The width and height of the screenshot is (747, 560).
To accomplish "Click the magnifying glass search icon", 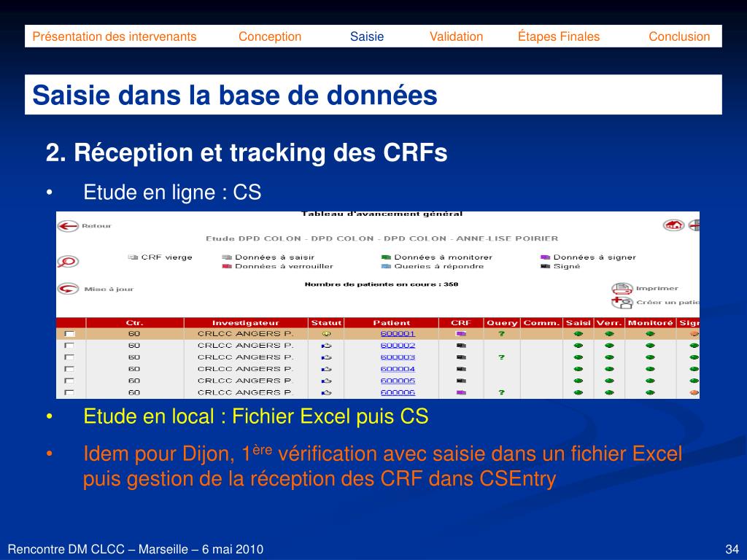I will click(68, 262).
